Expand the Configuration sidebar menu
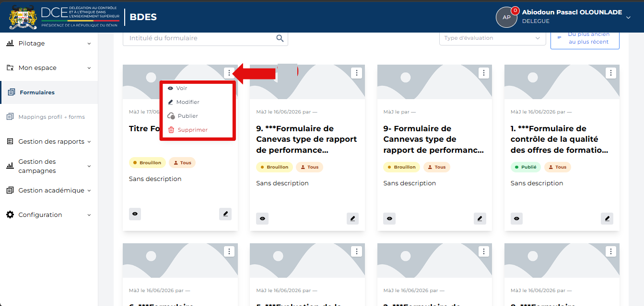This screenshot has width=644, height=306. pos(49,215)
